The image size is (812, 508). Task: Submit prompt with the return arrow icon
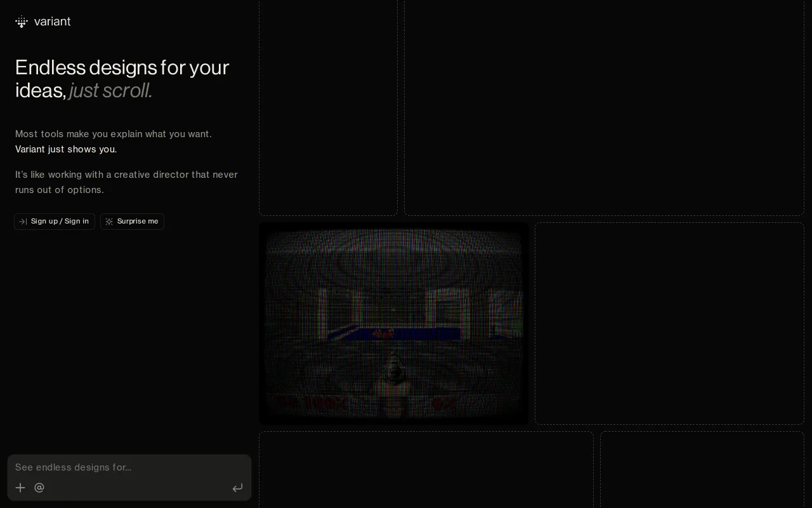[237, 488]
